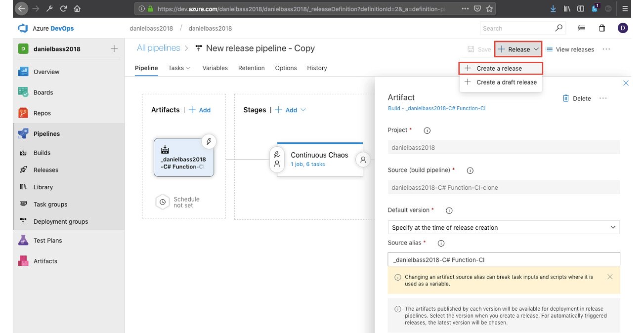Viewport: 644px width, 333px height.
Task: Click View releases
Action: click(570, 49)
